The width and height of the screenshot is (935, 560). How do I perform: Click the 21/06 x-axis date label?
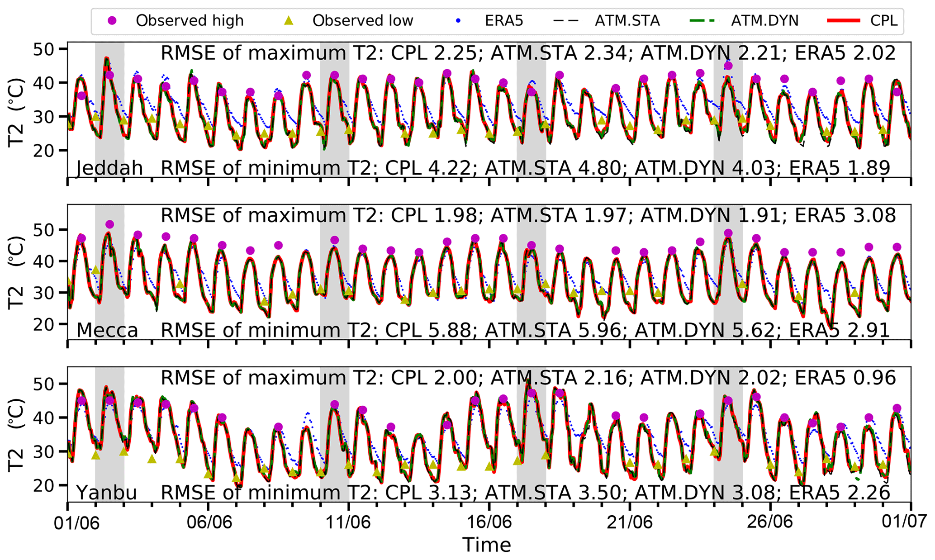pyautogui.click(x=630, y=522)
